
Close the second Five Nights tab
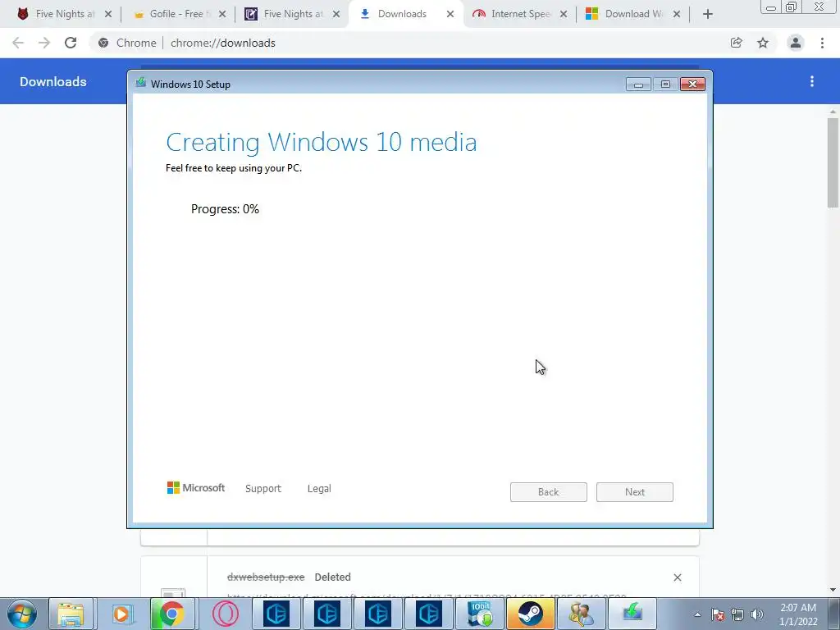[336, 15]
